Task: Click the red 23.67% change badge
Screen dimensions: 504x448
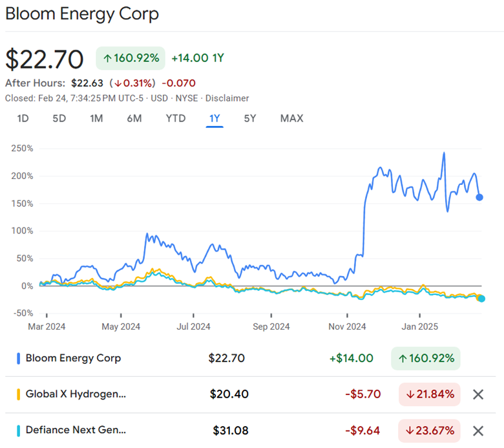Action: (x=430, y=431)
